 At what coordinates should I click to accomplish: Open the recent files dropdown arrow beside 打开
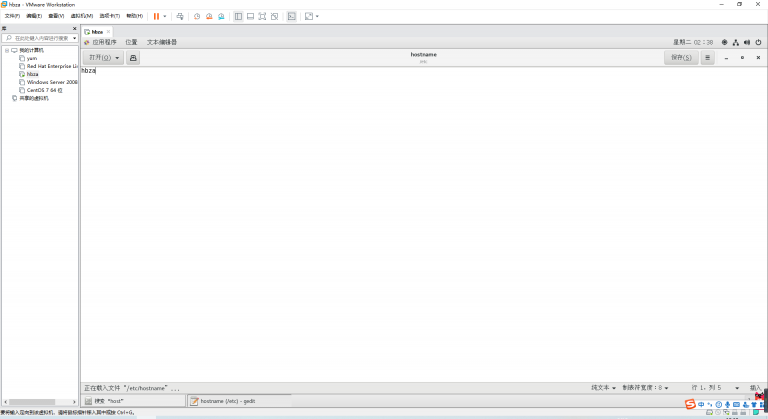(x=118, y=58)
